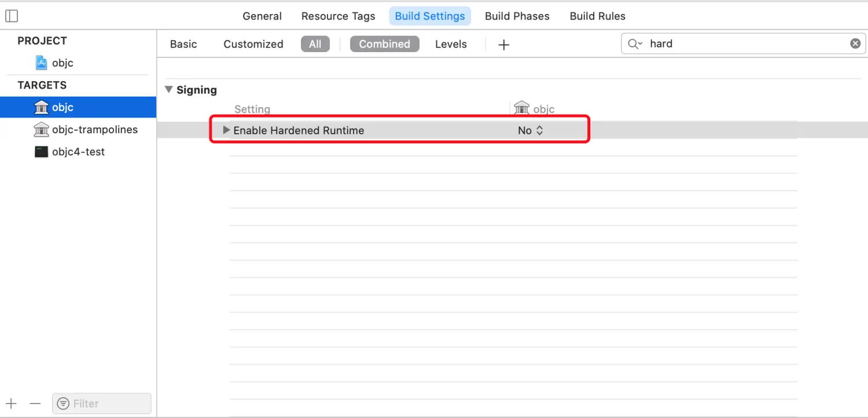Add a build setting with plus
The height and width of the screenshot is (418, 868).
pos(504,45)
